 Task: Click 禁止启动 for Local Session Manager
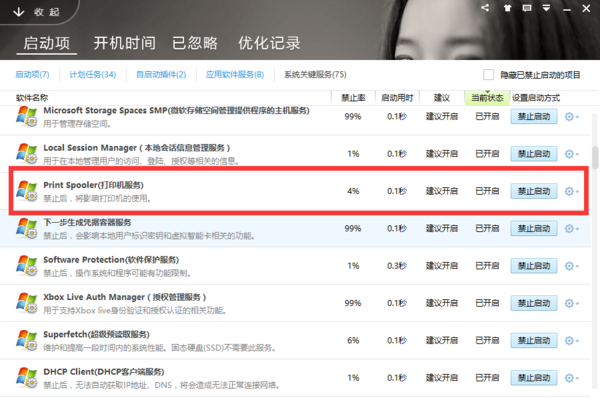534,154
